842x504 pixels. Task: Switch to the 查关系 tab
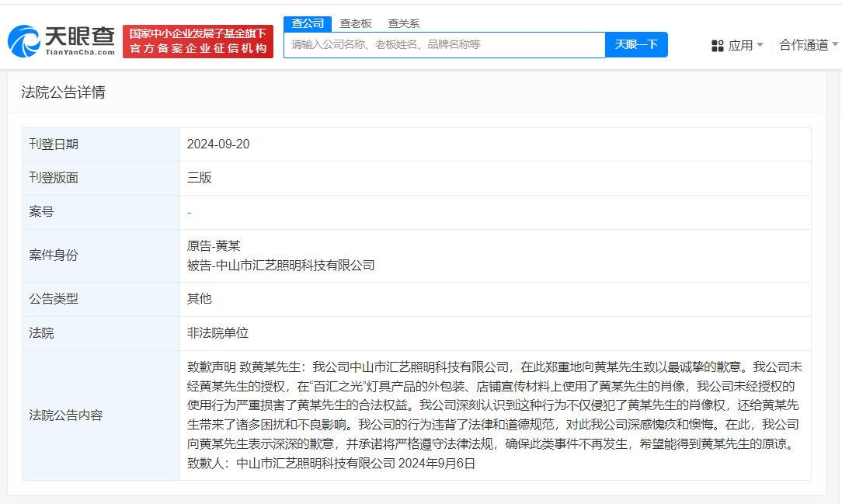coord(403,23)
